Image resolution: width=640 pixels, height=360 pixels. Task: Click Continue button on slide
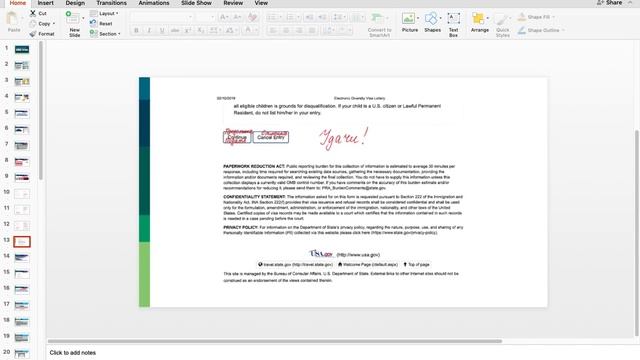(237, 137)
